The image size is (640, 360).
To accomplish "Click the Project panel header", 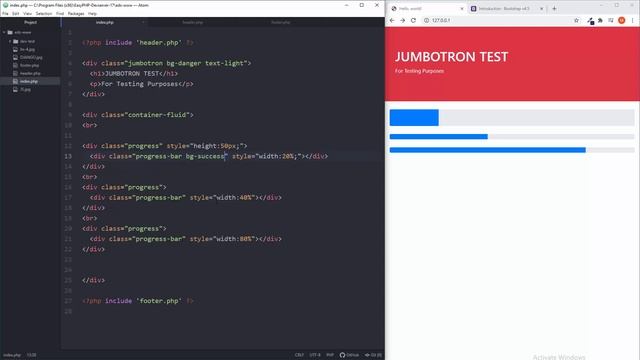I will point(30,22).
